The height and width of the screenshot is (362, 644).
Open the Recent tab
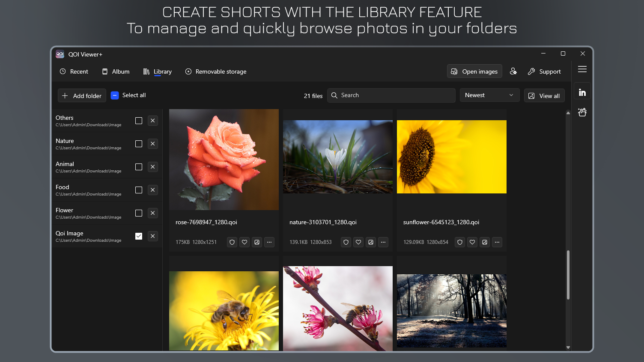pyautogui.click(x=74, y=71)
